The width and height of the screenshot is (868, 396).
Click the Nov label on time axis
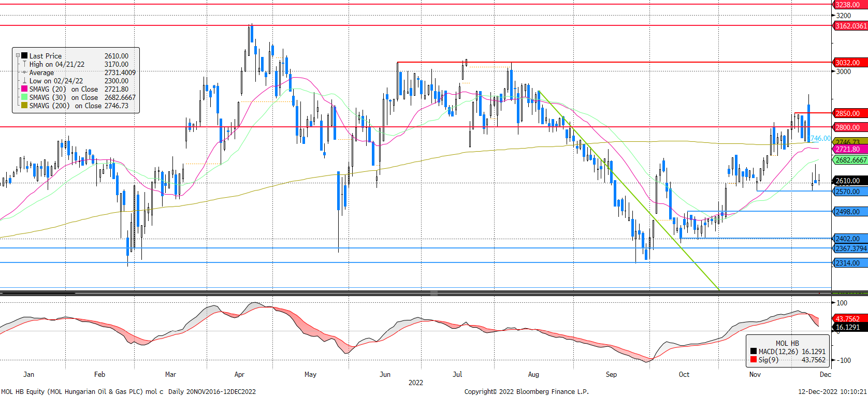[x=755, y=374]
